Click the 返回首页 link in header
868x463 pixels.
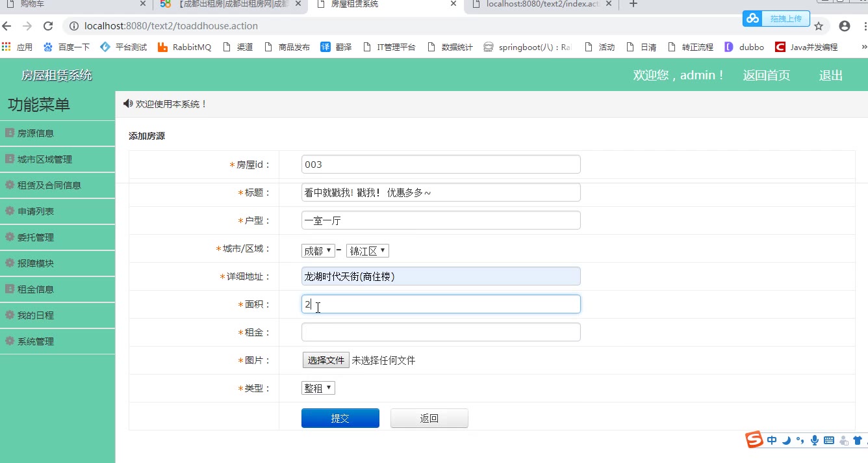click(767, 75)
